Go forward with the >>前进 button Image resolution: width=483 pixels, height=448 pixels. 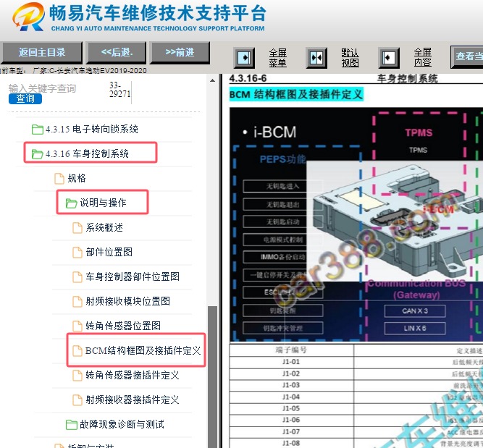pos(180,53)
